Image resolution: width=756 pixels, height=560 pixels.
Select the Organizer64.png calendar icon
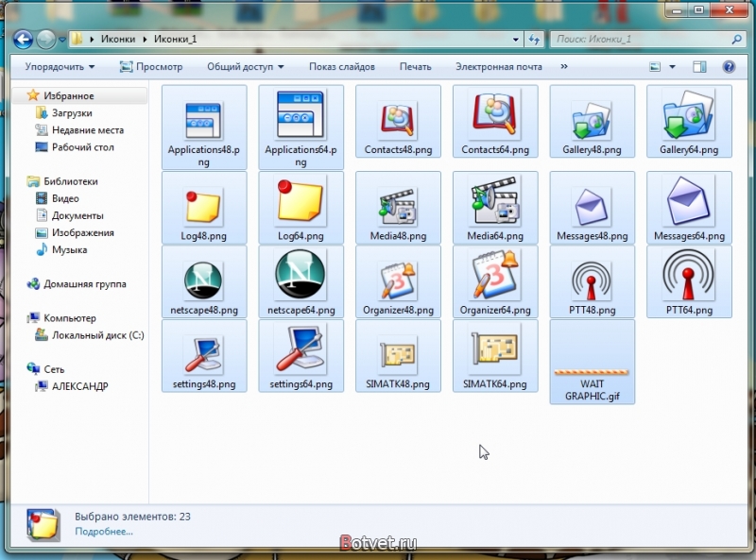tap(495, 275)
